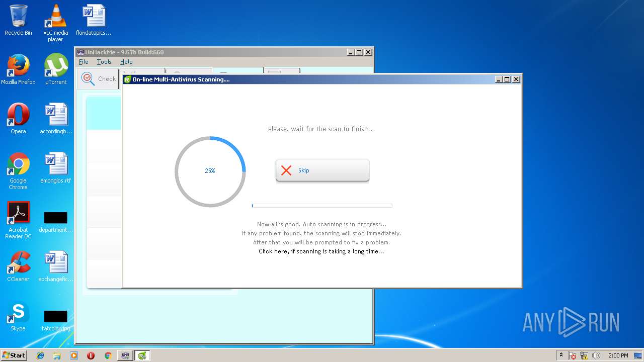Click 'If any problem found' text line
644x362 pixels.
pos(321,233)
